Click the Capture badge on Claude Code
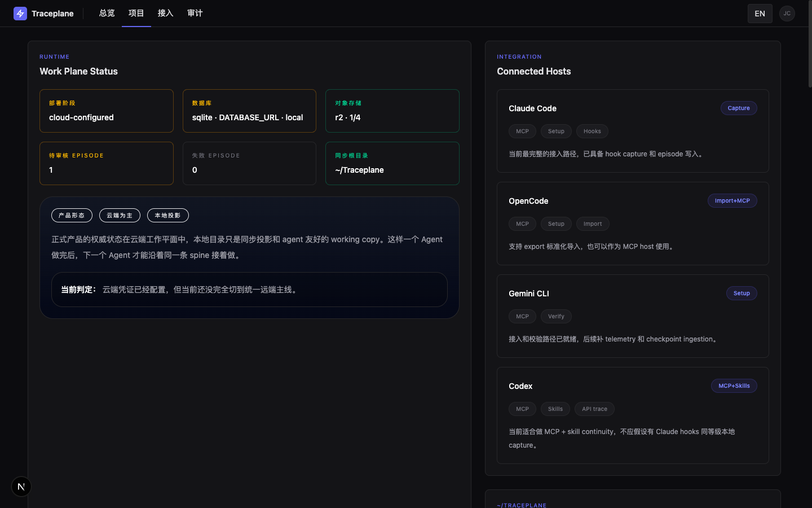 (739, 108)
